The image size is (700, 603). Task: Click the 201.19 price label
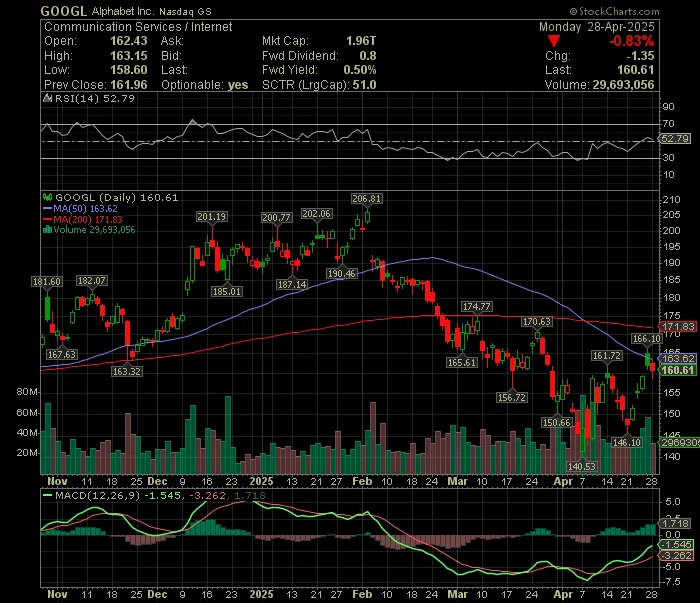[x=212, y=217]
